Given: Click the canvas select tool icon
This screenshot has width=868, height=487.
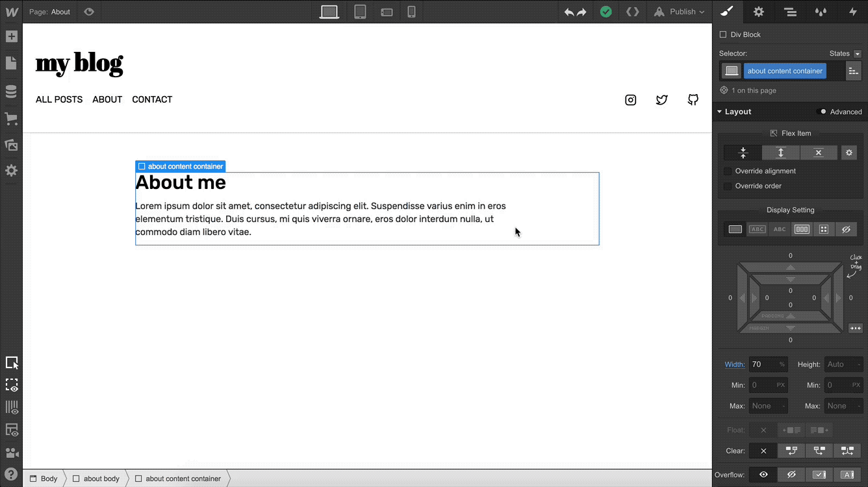Looking at the screenshot, I should [x=12, y=363].
